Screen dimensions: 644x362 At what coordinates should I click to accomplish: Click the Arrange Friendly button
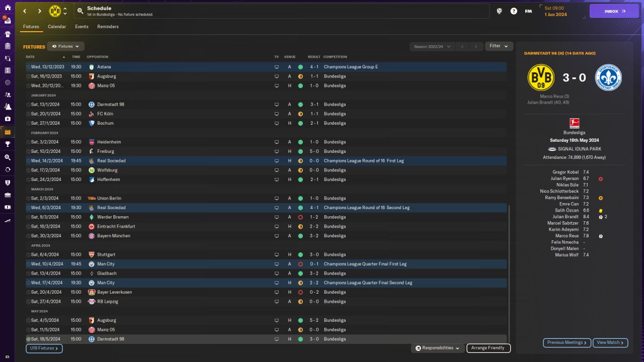[x=489, y=348]
